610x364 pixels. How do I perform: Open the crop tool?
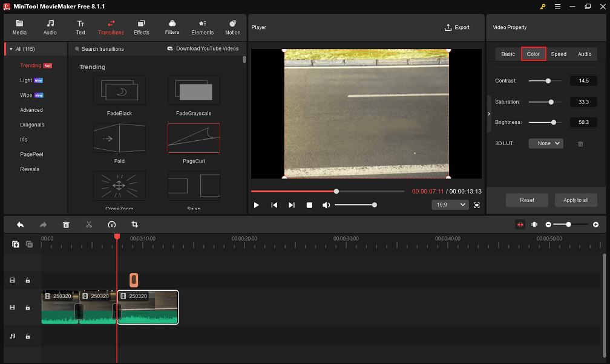click(x=134, y=224)
